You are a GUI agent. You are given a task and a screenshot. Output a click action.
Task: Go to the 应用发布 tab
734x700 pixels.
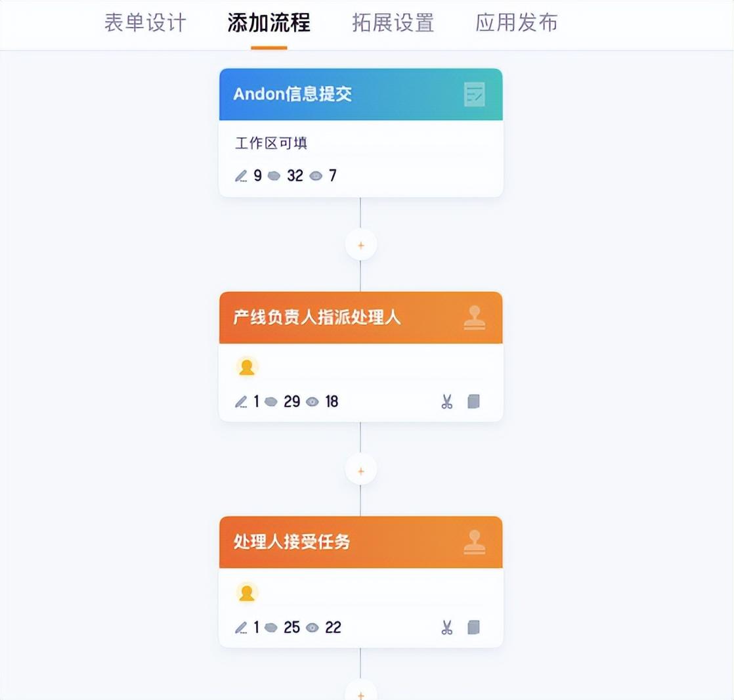[516, 23]
